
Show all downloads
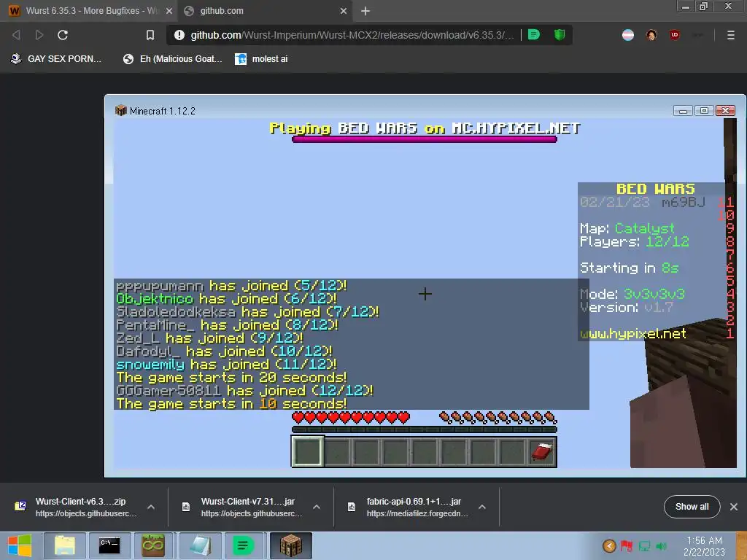[692, 507]
